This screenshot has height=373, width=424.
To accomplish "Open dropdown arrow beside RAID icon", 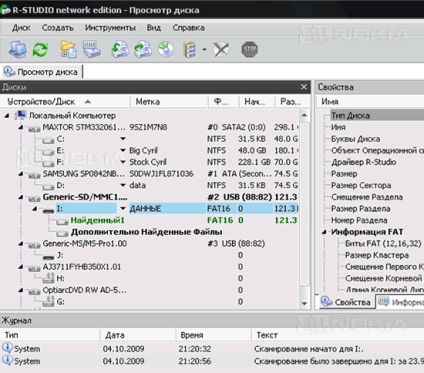I will 204,50.
